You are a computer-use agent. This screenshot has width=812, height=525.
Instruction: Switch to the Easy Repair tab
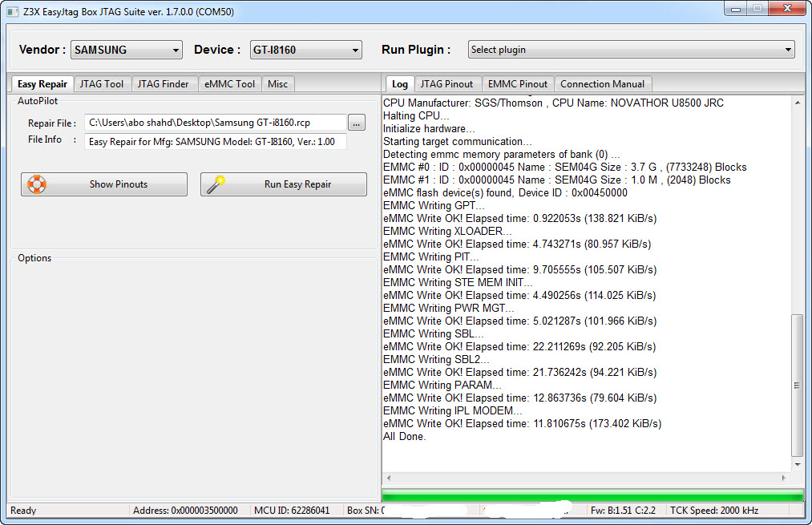(x=42, y=84)
